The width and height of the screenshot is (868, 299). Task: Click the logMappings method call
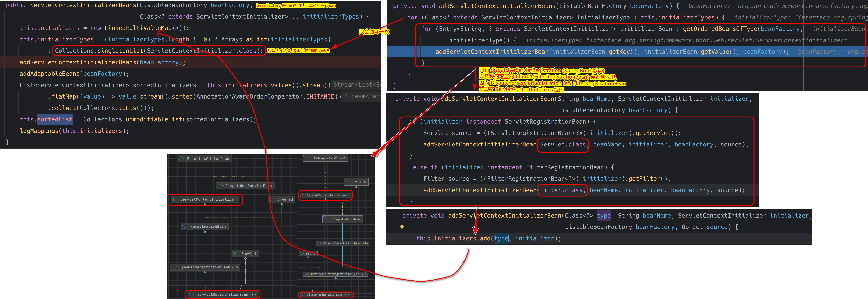(74, 131)
